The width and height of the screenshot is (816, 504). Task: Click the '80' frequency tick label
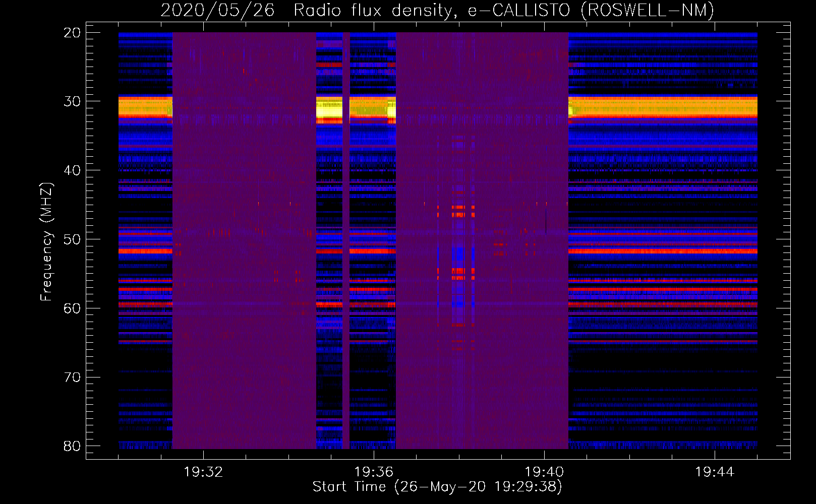coord(72,446)
